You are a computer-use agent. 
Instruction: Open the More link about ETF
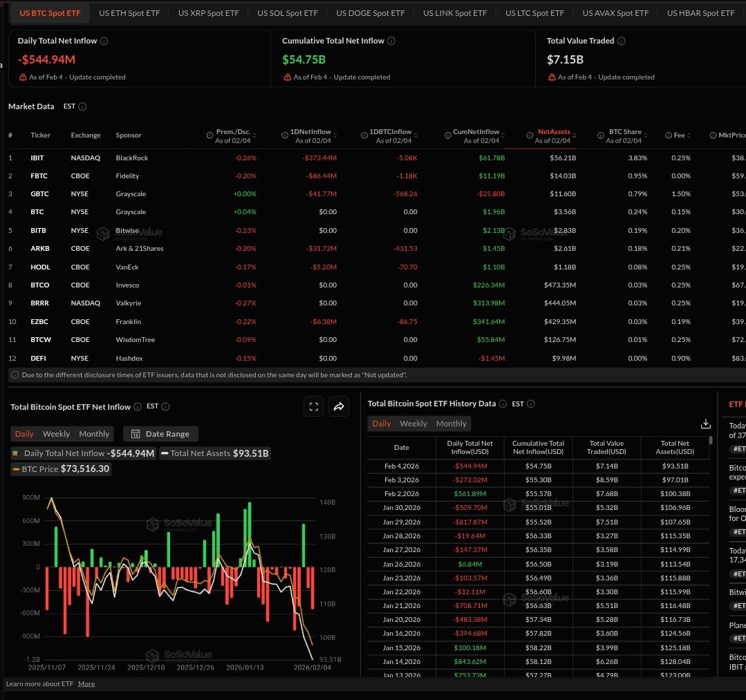click(86, 683)
